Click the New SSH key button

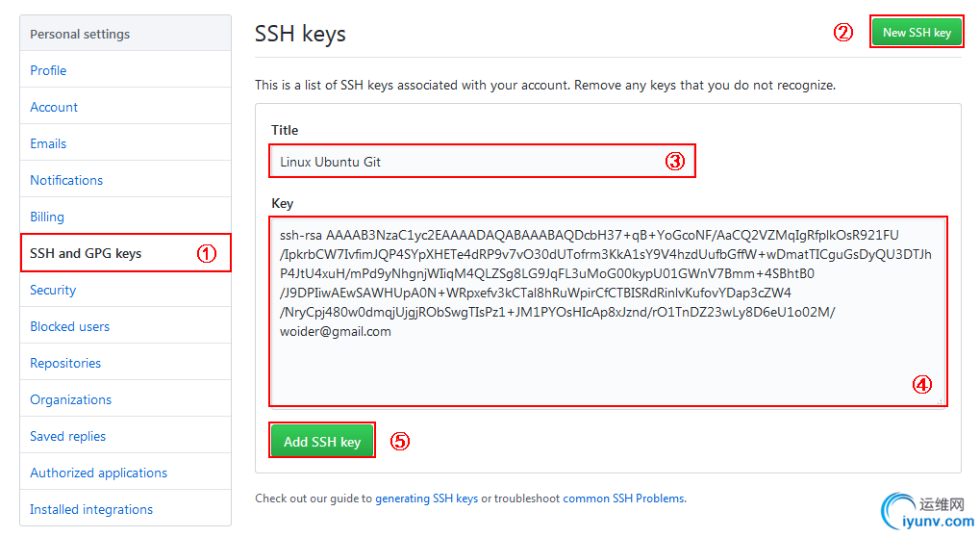[917, 32]
